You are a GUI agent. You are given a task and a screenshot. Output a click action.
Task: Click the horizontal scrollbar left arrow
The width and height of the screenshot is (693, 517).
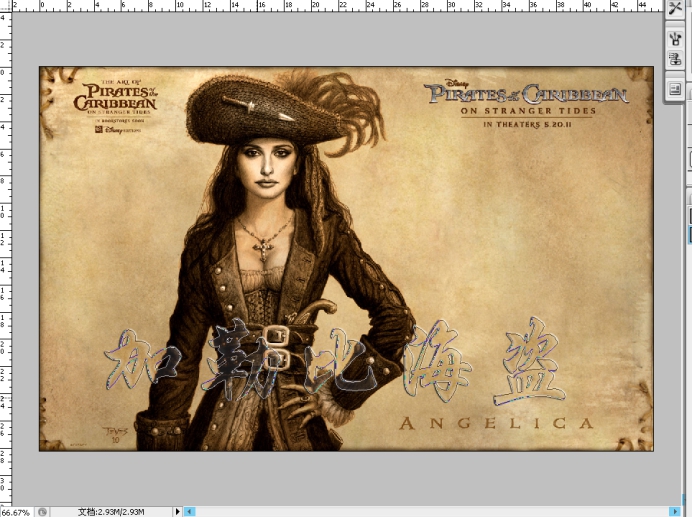tap(189, 512)
